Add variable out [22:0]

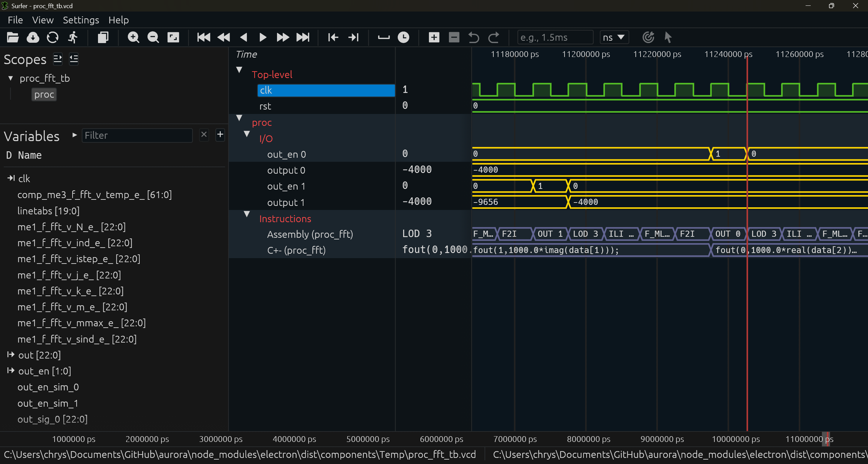(x=39, y=355)
